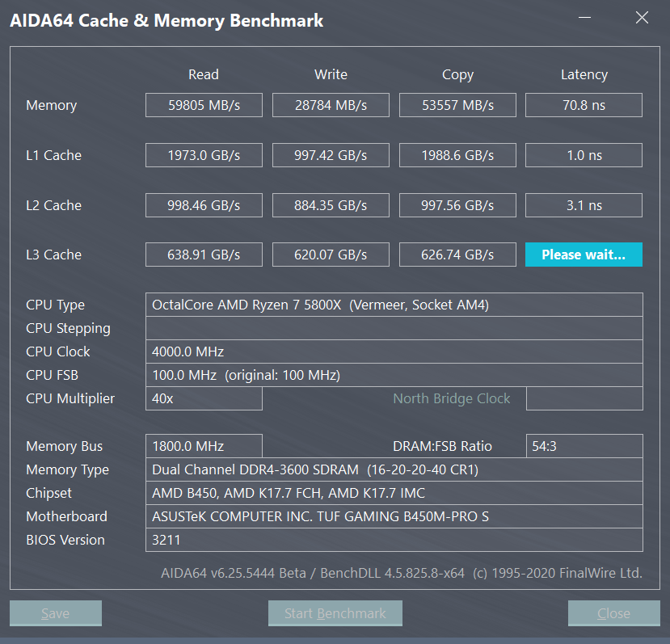This screenshot has height=644, width=670.
Task: Click the Latency column header
Action: click(584, 75)
